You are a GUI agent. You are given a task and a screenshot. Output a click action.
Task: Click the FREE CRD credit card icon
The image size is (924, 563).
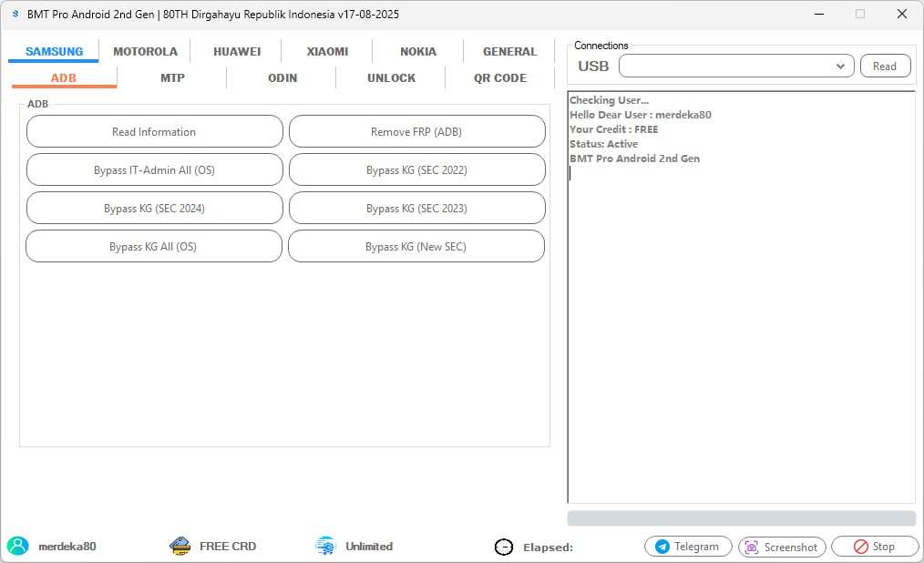[x=180, y=546]
